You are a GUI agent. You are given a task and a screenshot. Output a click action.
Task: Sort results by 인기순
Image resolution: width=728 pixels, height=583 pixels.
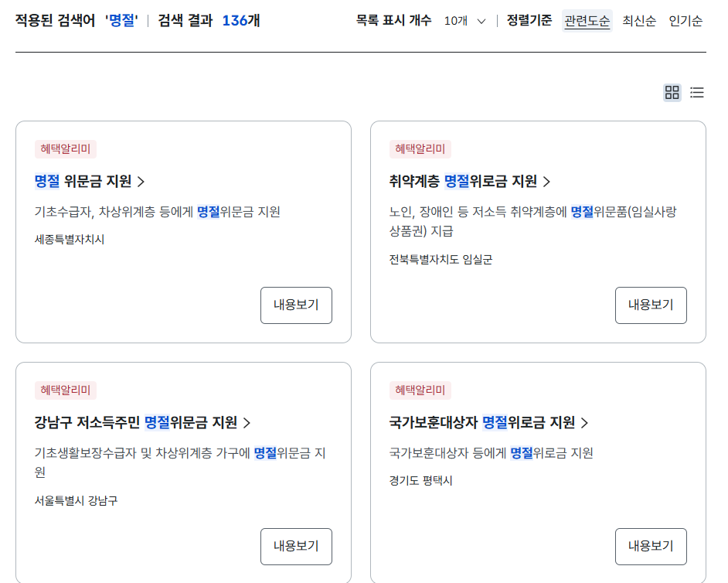pyautogui.click(x=685, y=21)
